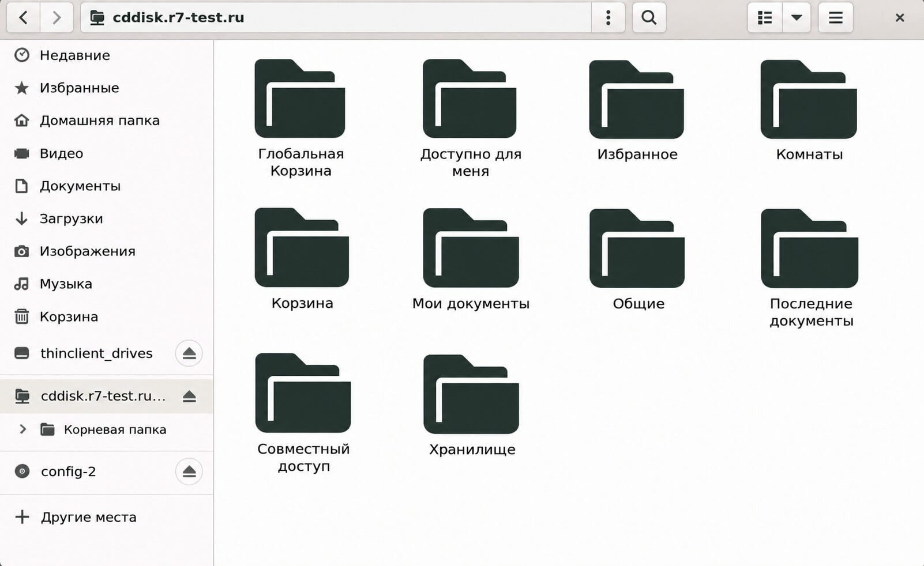Open the view options dropdown arrow
Screen dimensions: 924x566
coord(797,17)
